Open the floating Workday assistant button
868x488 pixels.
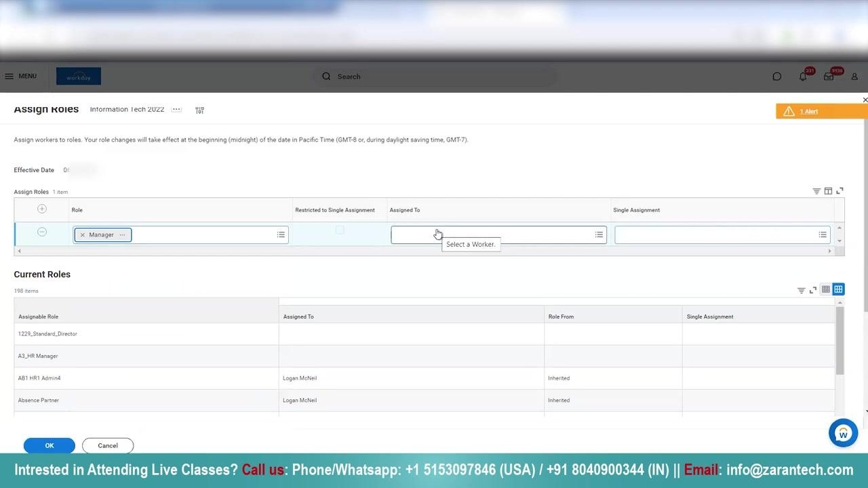pos(843,433)
